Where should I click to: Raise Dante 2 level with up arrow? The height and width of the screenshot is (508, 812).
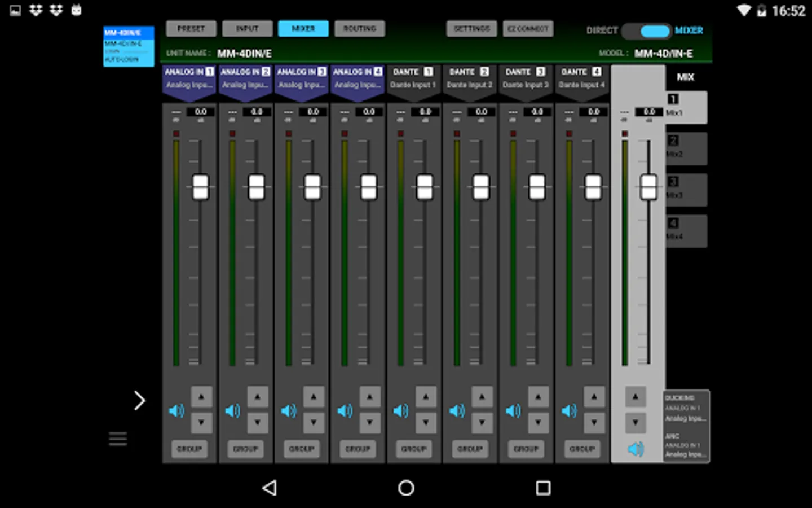coord(482,397)
